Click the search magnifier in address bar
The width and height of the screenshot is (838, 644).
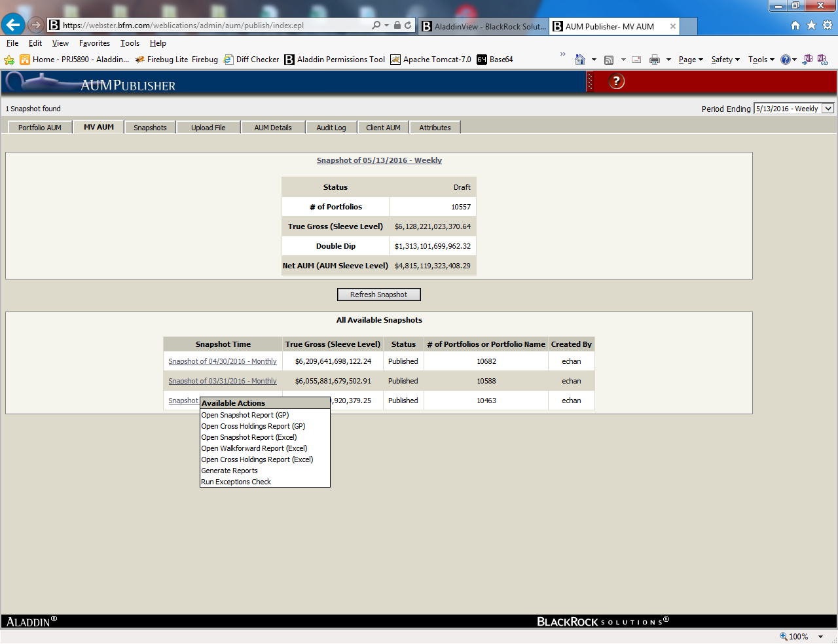click(x=376, y=25)
